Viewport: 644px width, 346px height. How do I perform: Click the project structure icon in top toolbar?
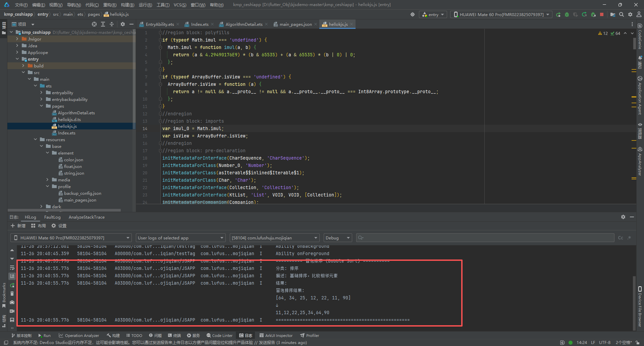tap(613, 14)
